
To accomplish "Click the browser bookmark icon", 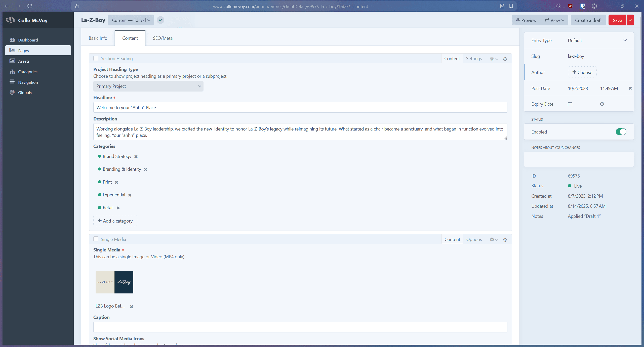I will click(x=511, y=6).
